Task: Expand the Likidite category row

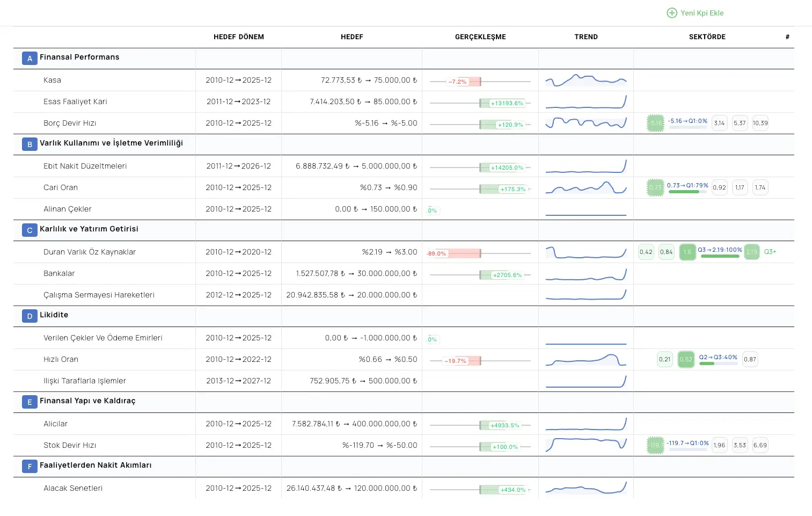Action: pyautogui.click(x=54, y=315)
